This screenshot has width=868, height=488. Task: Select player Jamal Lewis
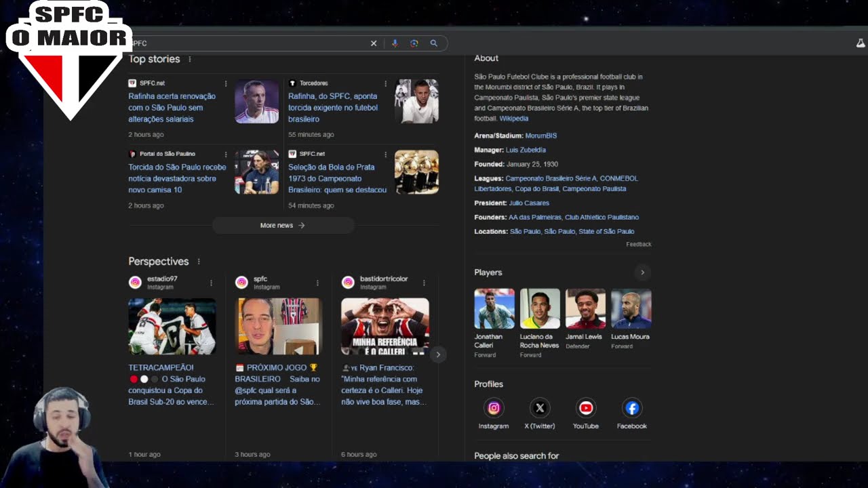point(585,319)
